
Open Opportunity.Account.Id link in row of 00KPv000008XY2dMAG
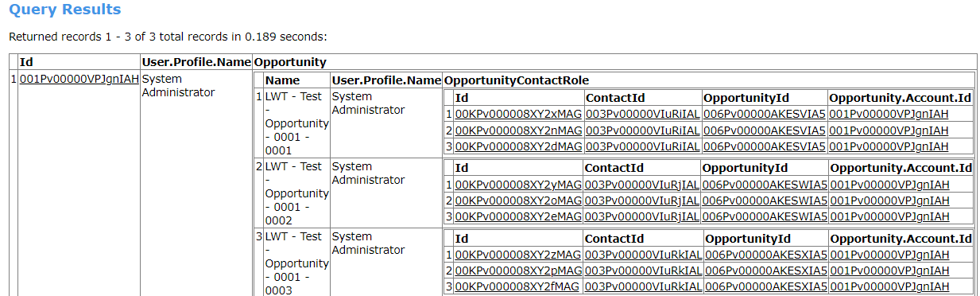(x=889, y=147)
